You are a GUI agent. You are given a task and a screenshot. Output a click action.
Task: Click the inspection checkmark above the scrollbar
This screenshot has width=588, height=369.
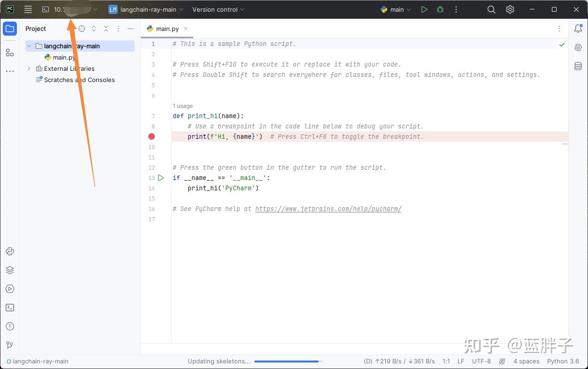562,44
